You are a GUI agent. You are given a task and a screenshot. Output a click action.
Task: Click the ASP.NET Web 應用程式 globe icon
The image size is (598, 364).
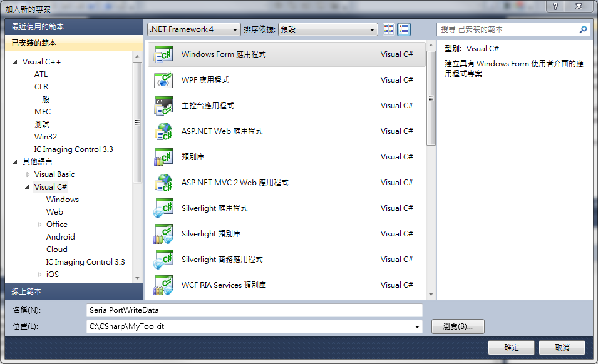(x=163, y=131)
